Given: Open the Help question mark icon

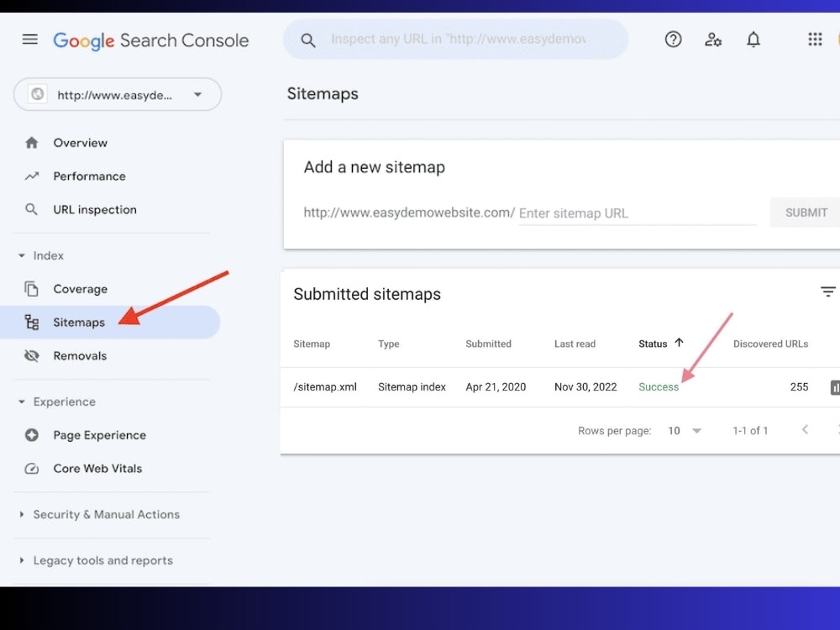Looking at the screenshot, I should (673, 39).
